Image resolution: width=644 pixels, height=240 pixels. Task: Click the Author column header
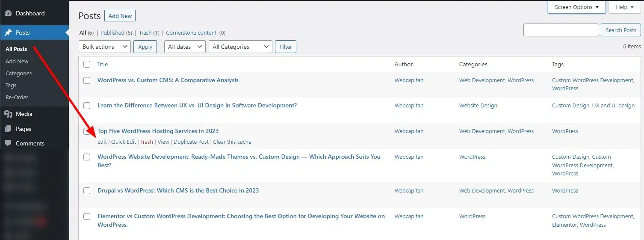(404, 64)
